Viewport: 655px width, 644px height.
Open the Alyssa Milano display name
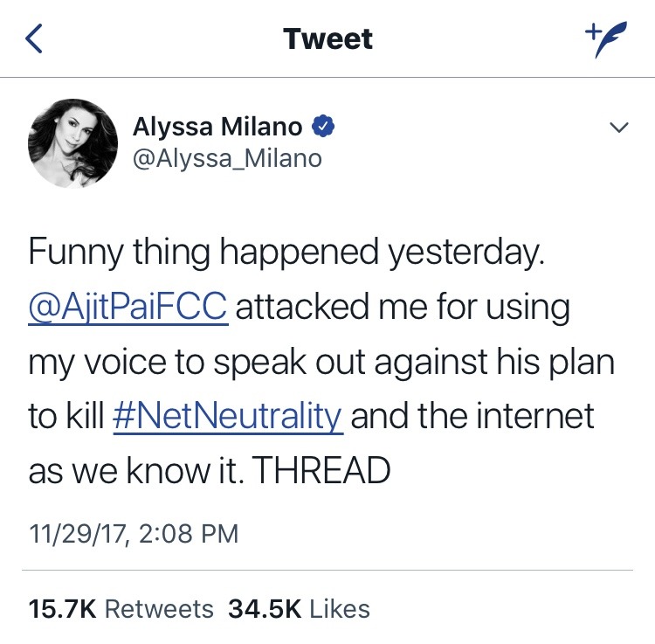(217, 128)
